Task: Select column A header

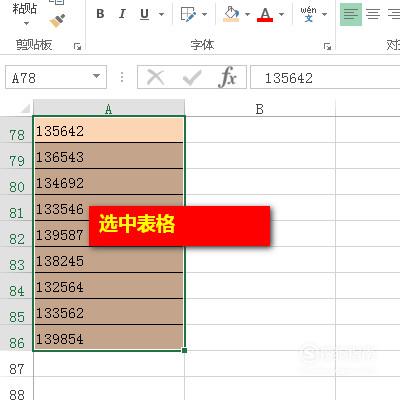Action: 109,109
